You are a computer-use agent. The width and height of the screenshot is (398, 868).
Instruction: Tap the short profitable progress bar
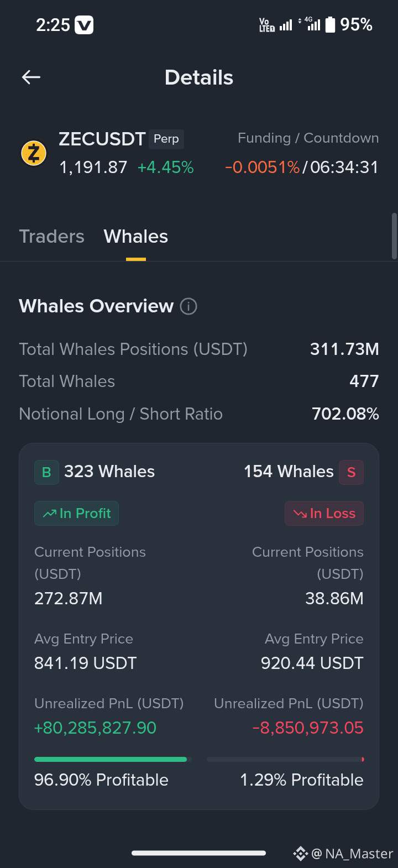coord(285,760)
